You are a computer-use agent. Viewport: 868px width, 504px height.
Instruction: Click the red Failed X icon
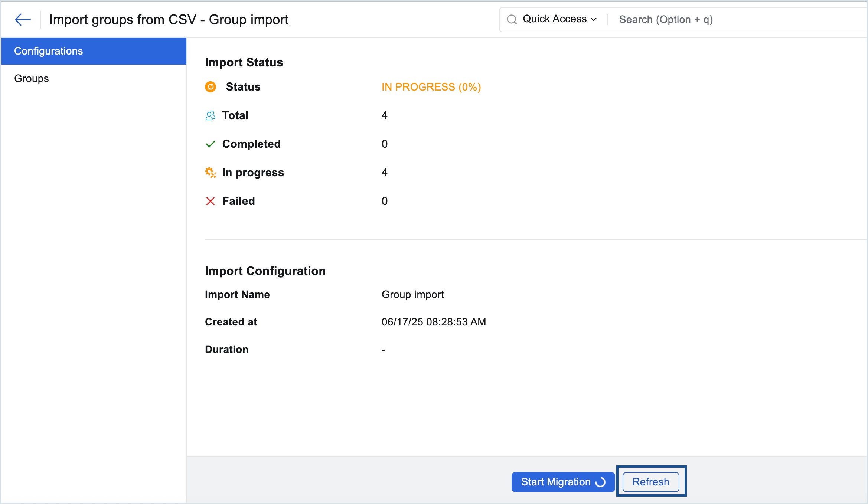click(x=211, y=201)
